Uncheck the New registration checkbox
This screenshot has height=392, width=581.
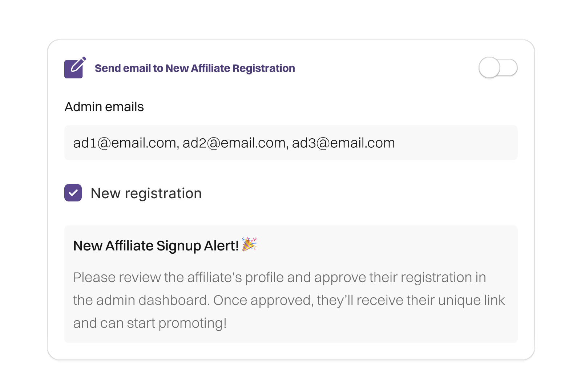[73, 193]
